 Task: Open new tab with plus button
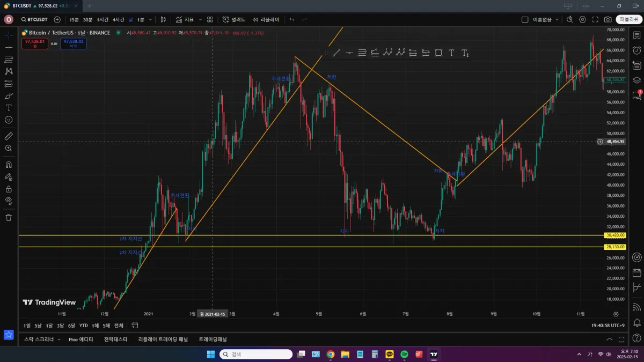[90, 6]
